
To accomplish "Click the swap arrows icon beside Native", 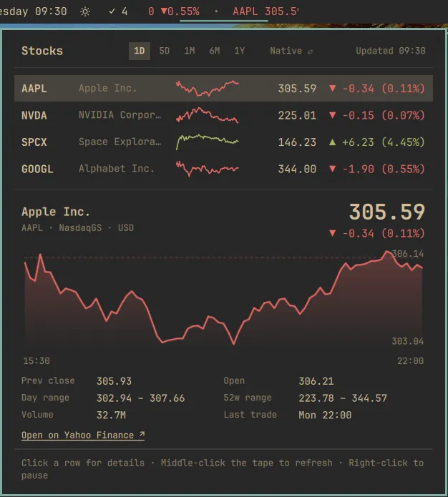I will (x=311, y=51).
